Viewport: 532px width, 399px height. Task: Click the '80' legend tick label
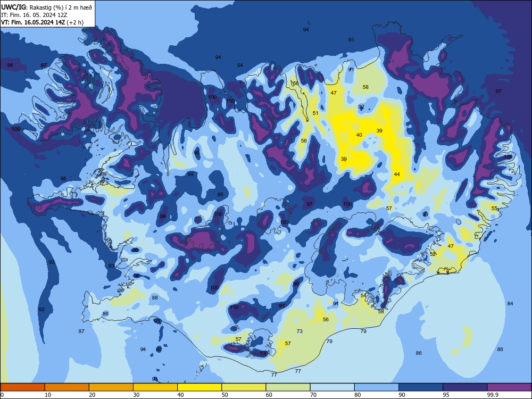tap(358, 395)
